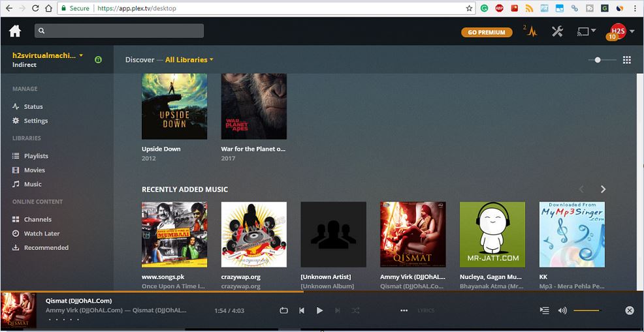Click the Nucleya, Gagan Mu... artist link
The image size is (644, 332).
(492, 277)
